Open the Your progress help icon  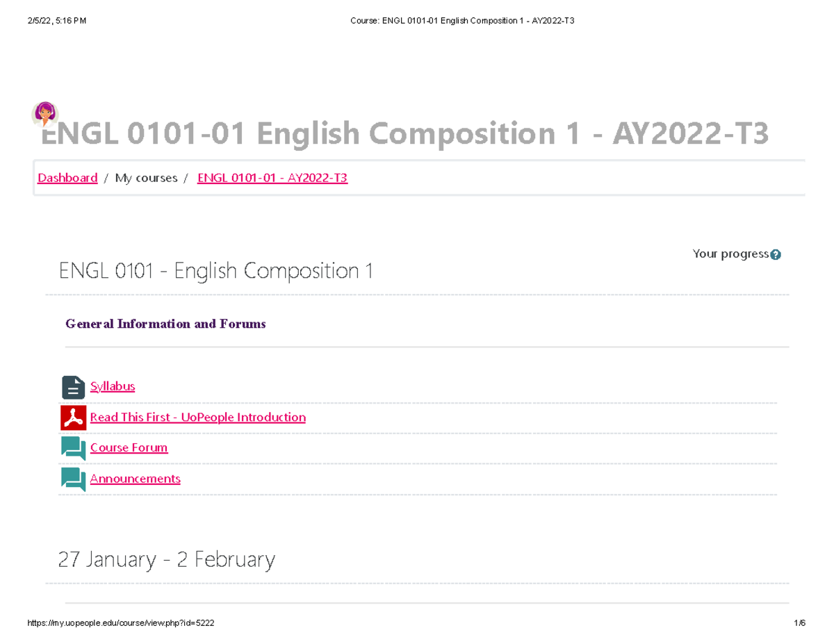pyautogui.click(x=776, y=254)
